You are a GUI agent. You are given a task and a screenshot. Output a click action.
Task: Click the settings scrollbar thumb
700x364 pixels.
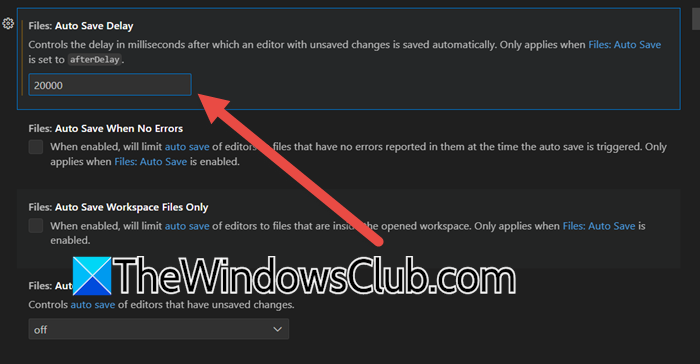pos(696,19)
